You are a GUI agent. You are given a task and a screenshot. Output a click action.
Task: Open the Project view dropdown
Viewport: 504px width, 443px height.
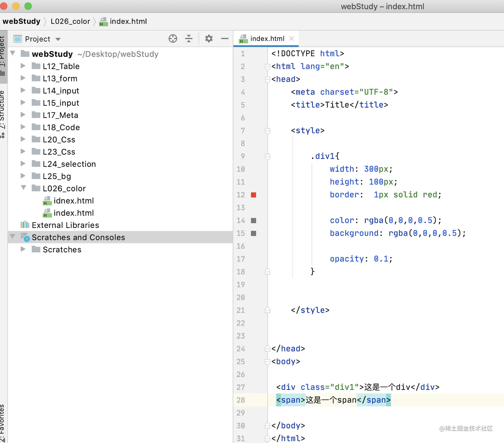pyautogui.click(x=58, y=39)
